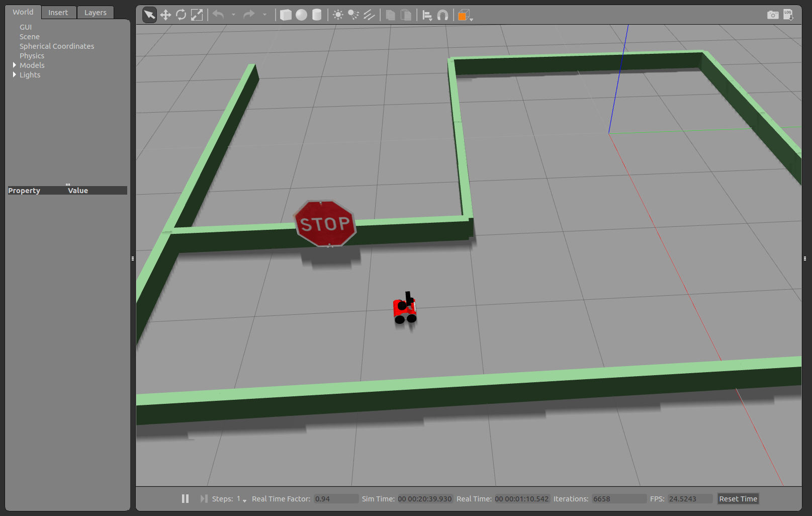Insert a sphere shape
The height and width of the screenshot is (516, 812).
(301, 15)
